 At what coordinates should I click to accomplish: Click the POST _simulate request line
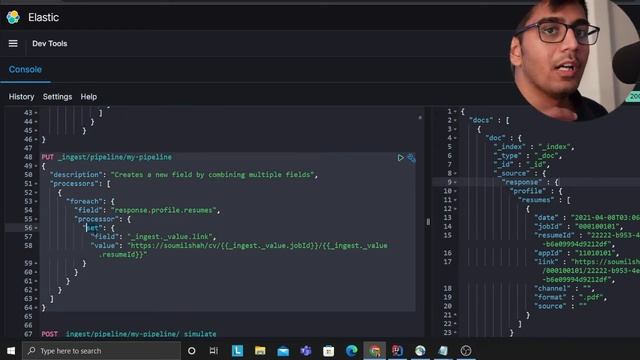tap(129, 334)
